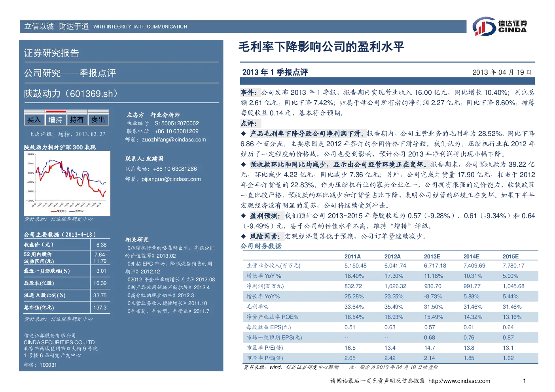Image resolution: width=555 pixels, height=392 pixels.
Task: Click phone number +86 10 63081269
Action: point(176,131)
